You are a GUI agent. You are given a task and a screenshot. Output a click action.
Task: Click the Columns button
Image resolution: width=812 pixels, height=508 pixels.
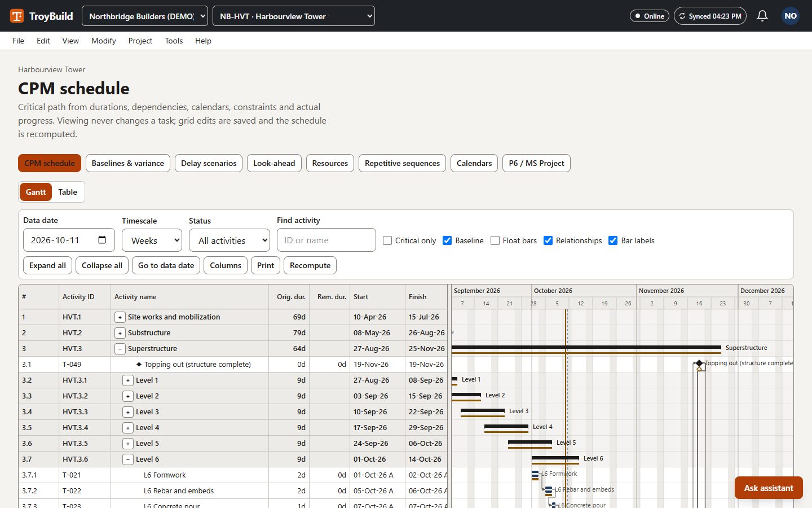click(226, 265)
